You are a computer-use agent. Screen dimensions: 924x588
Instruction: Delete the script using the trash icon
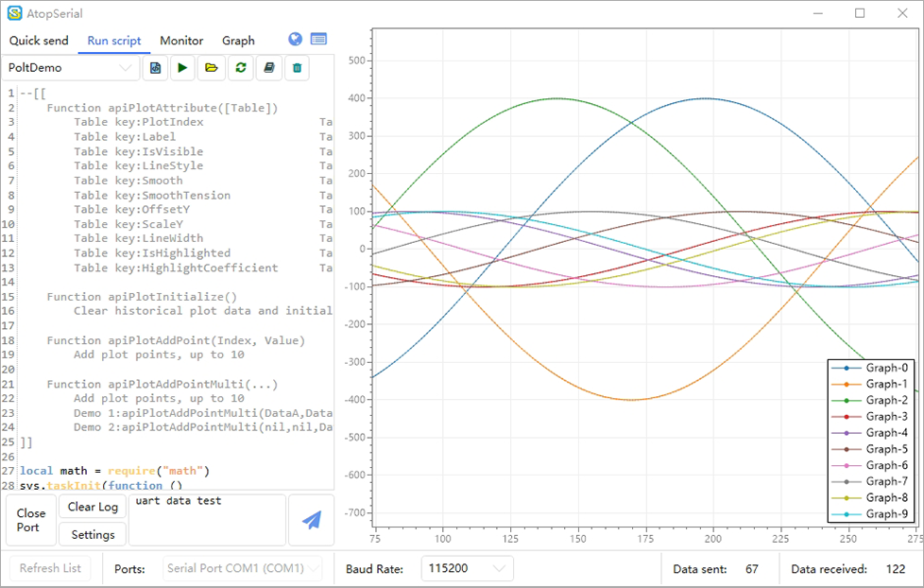point(297,68)
